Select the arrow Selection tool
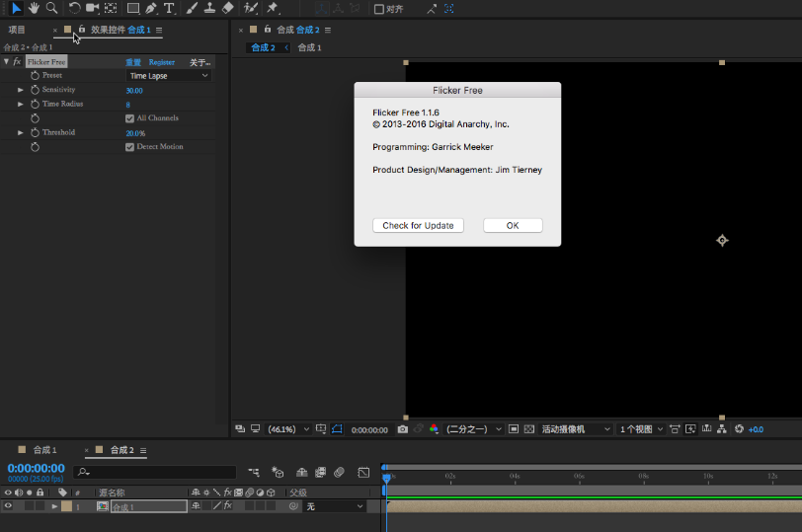The width and height of the screenshot is (802, 532). pyautogui.click(x=16, y=8)
